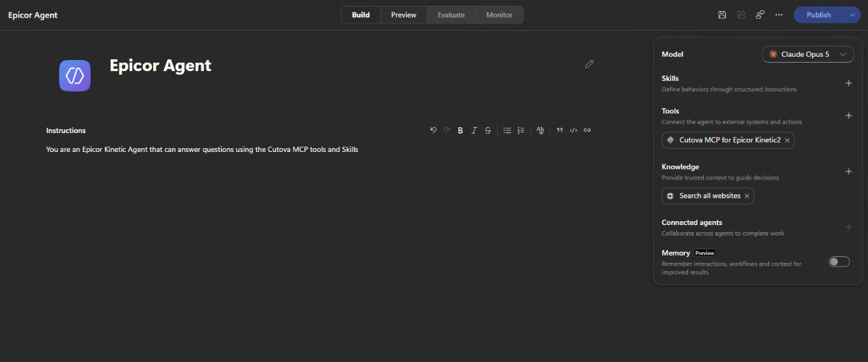Click 'Remember interactions, workflows and context' description
868x362 pixels.
tap(731, 268)
